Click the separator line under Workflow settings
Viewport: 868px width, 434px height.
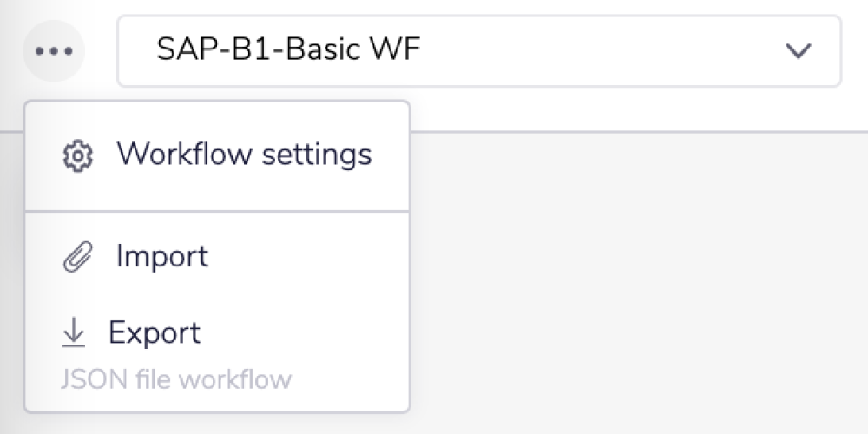tap(217, 211)
